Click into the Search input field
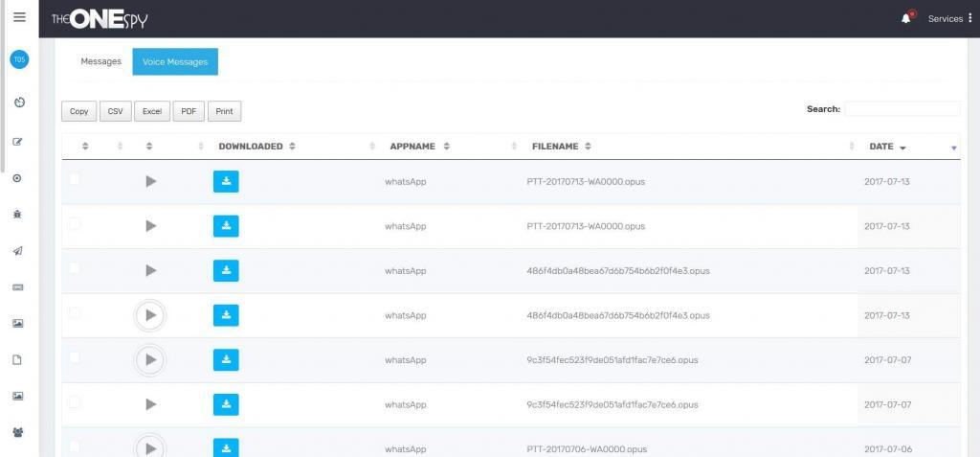This screenshot has height=457, width=980. 902,109
